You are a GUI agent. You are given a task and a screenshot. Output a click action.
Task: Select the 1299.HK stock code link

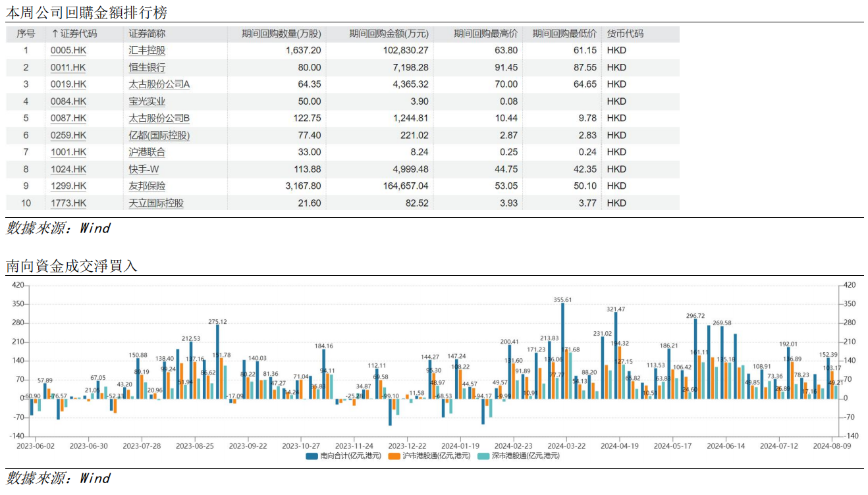click(68, 186)
